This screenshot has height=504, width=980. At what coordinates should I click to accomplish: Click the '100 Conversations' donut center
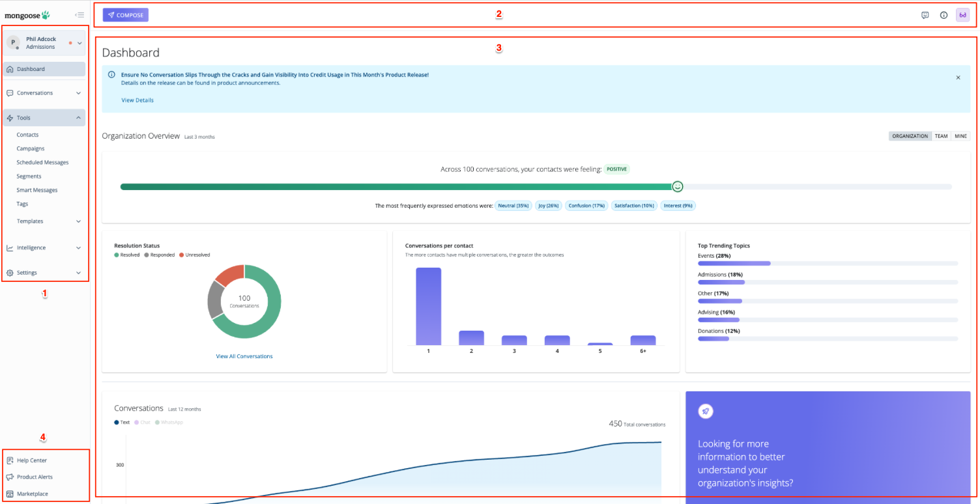pyautogui.click(x=244, y=301)
